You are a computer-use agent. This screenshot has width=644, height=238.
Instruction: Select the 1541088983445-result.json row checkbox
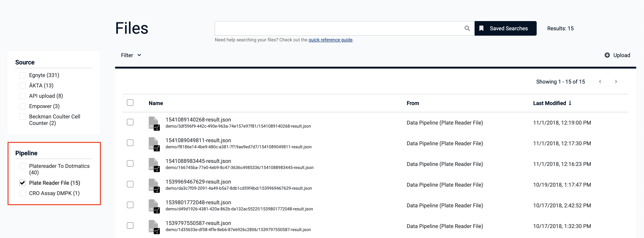click(x=130, y=163)
